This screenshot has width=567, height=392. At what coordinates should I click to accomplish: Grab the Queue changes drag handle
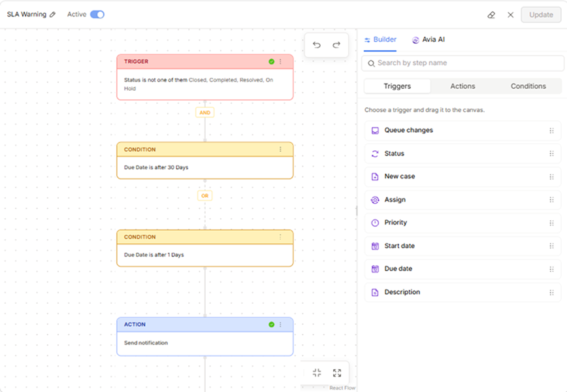pos(551,131)
